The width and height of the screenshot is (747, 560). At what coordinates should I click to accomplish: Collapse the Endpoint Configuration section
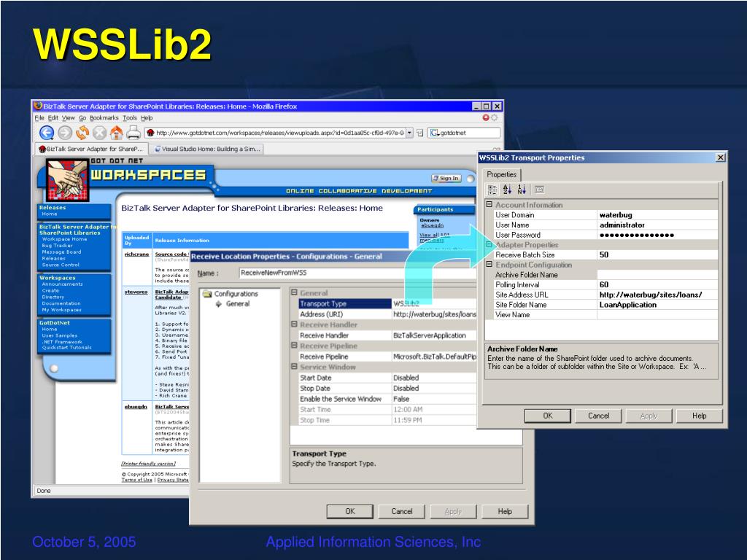coord(489,264)
